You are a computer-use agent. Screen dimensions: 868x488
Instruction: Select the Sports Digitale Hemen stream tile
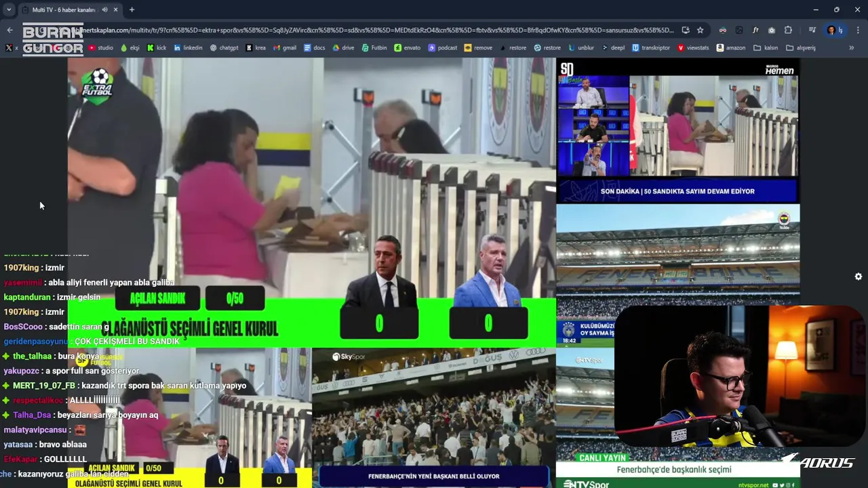click(x=678, y=130)
